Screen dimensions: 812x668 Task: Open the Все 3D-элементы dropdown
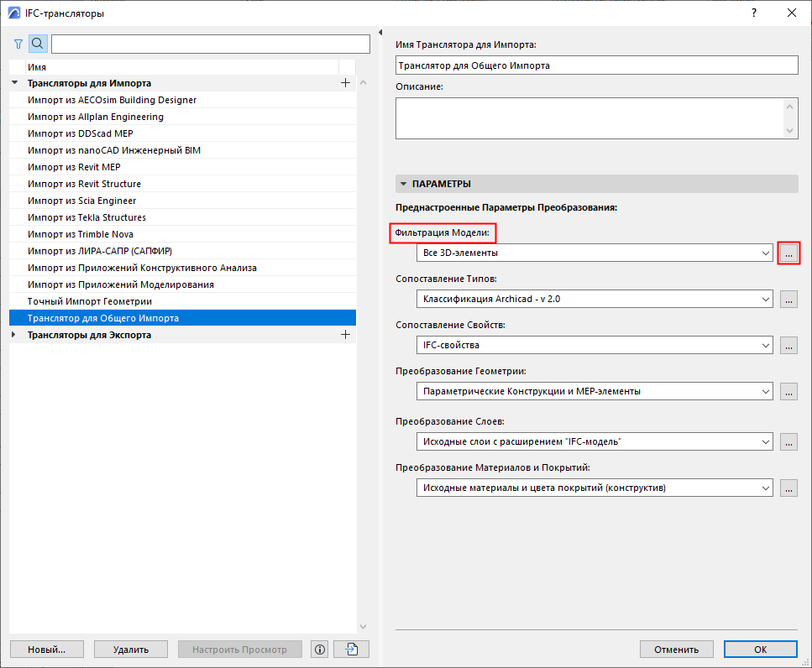tap(595, 253)
